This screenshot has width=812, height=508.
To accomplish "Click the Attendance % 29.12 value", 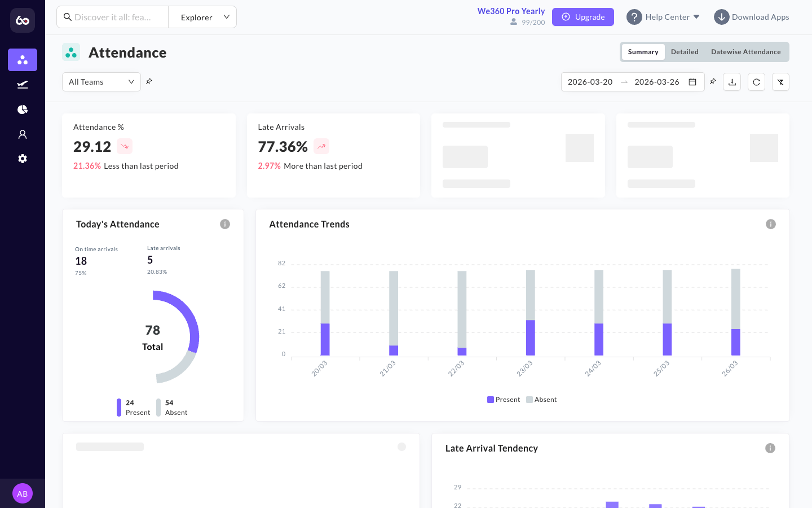I will tap(92, 147).
